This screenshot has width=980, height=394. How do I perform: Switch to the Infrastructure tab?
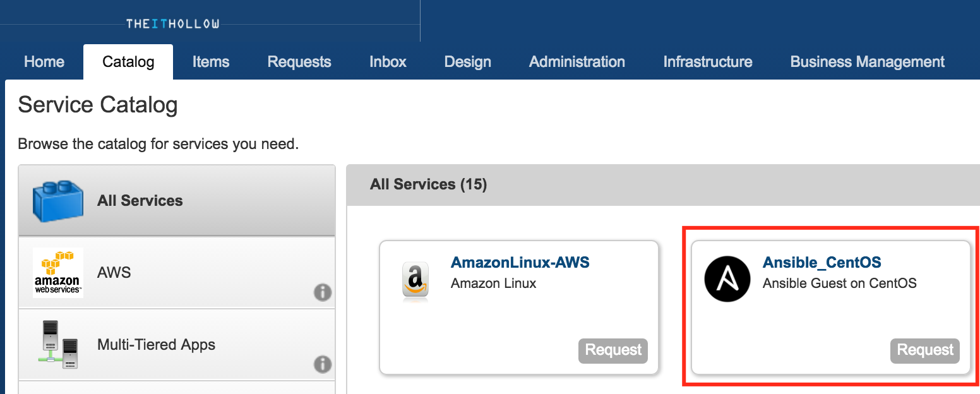[x=708, y=62]
